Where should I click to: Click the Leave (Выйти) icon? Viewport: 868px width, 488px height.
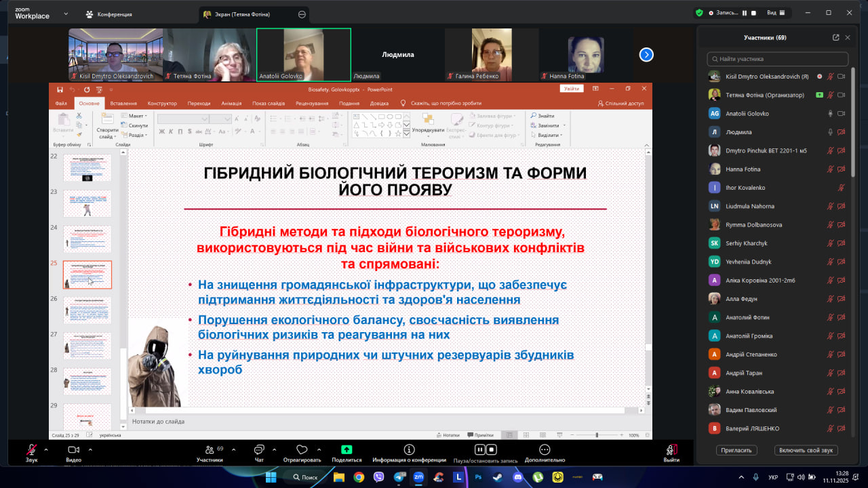point(671,449)
